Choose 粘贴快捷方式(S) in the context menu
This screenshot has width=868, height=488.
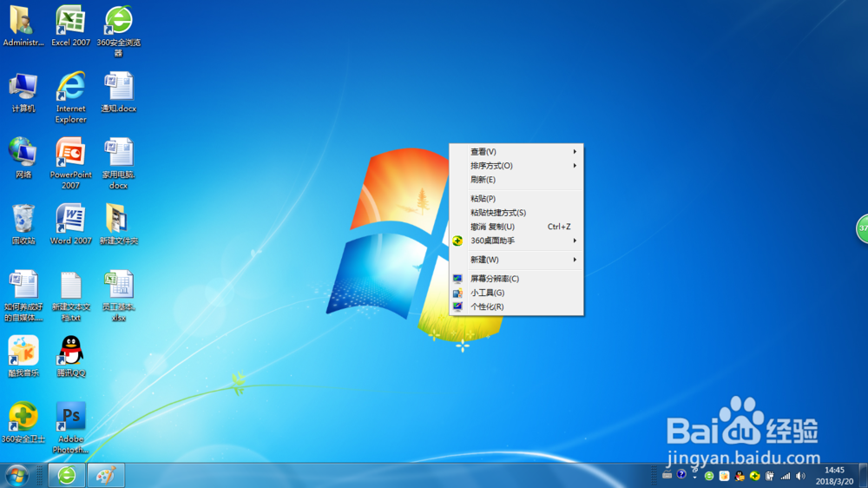tap(516, 213)
